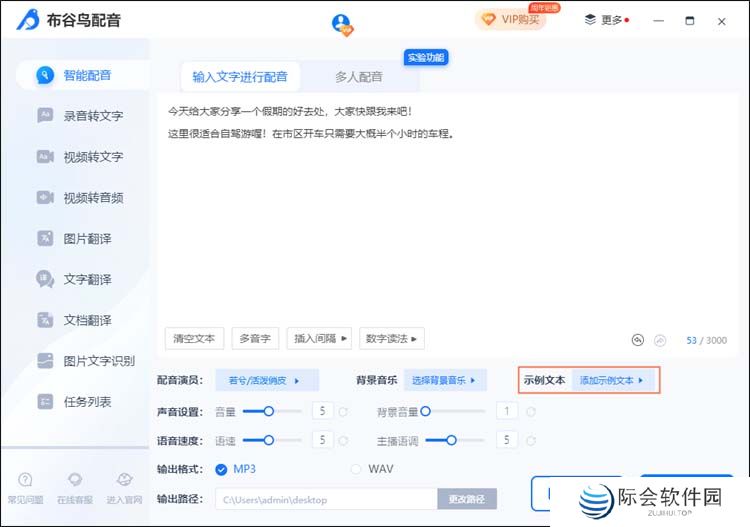This screenshot has height=527, width=750.
Task: Expand 添加示例文本 dropdown
Action: (x=612, y=380)
